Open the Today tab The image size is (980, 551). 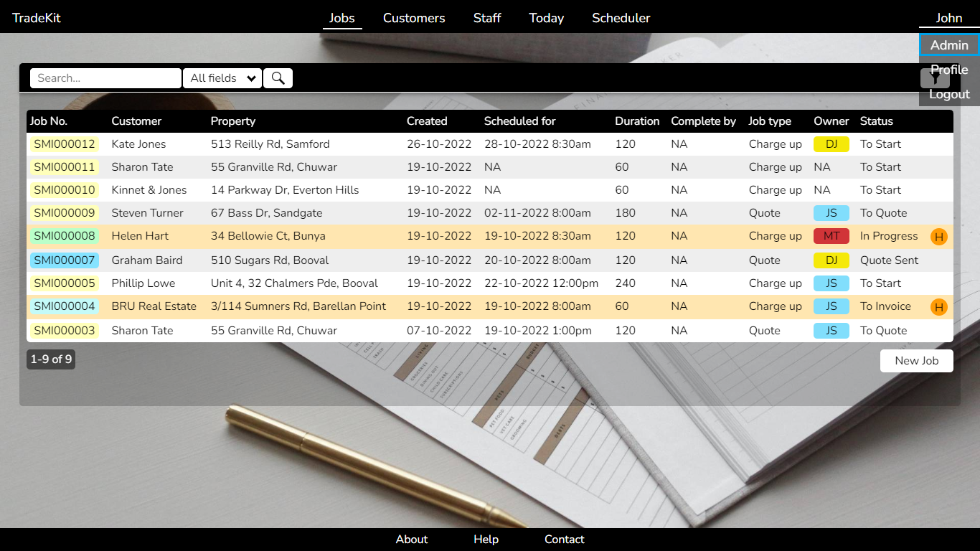pos(547,18)
